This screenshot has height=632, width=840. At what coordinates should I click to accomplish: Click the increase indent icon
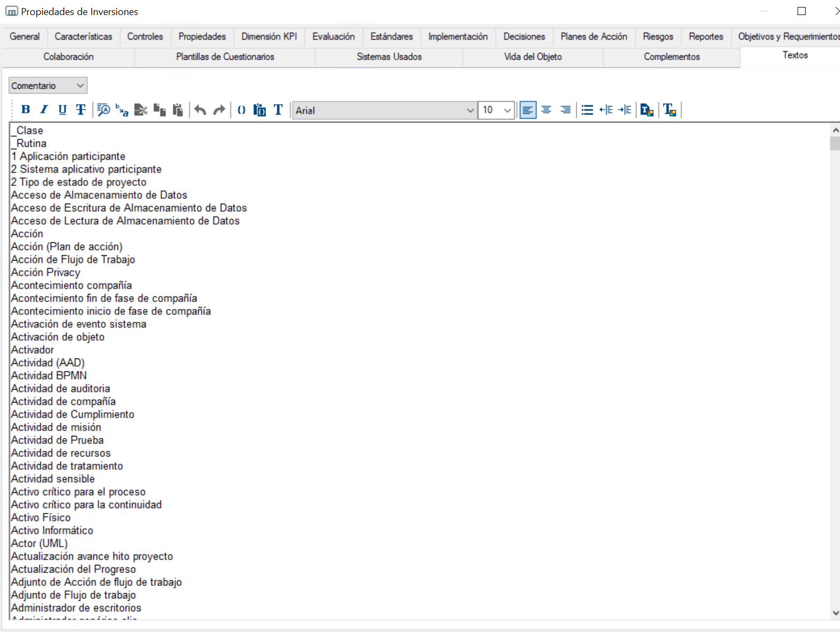tap(624, 110)
